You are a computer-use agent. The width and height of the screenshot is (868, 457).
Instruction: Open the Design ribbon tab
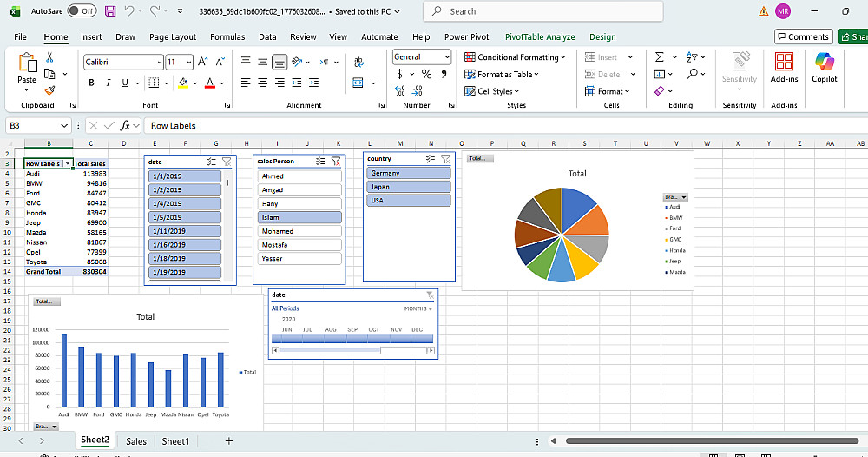point(602,37)
